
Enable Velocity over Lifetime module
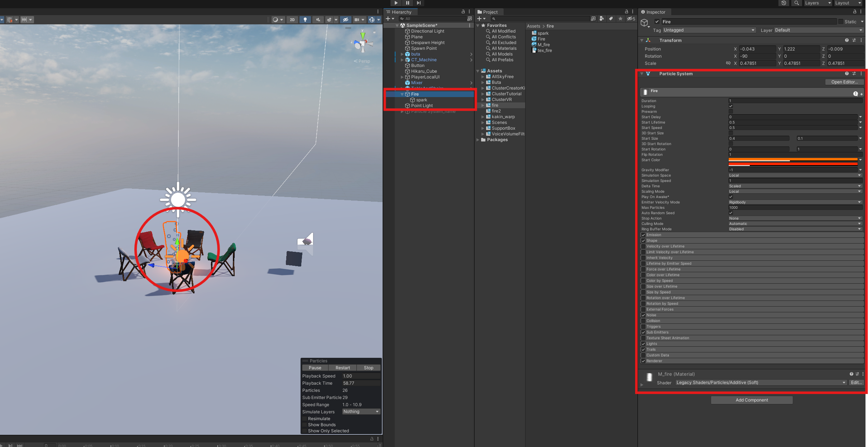pos(643,246)
